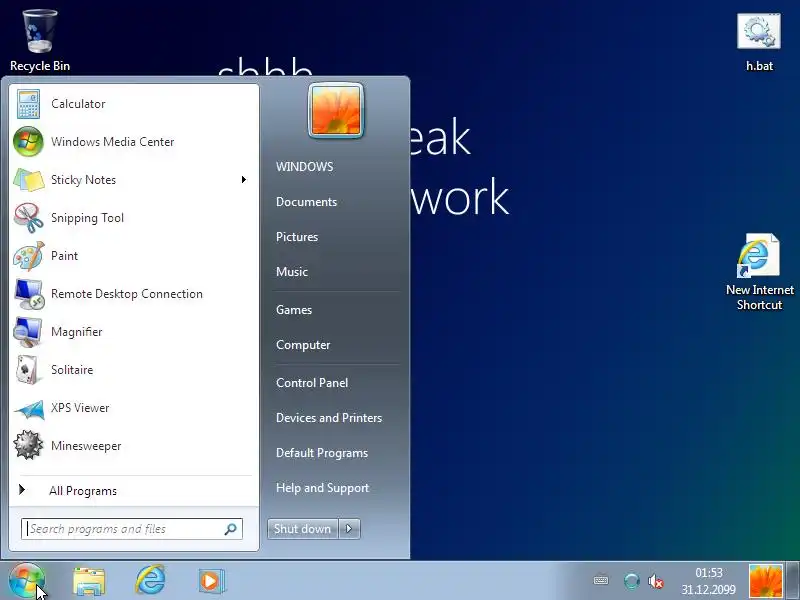Viewport: 800px width, 600px height.
Task: Click the "Minesweeper" label
Action: coord(86,446)
